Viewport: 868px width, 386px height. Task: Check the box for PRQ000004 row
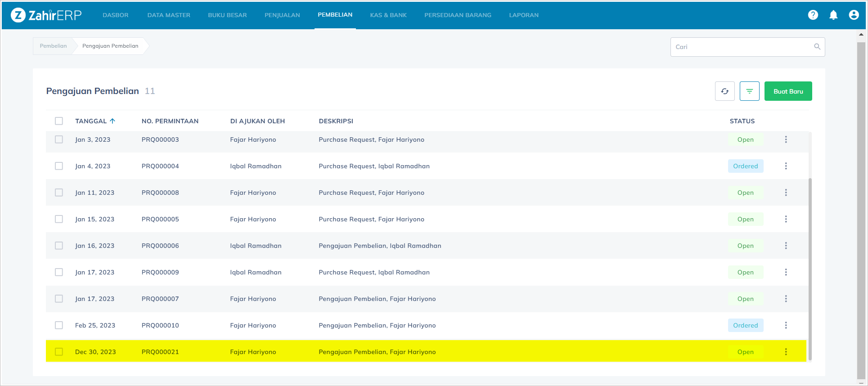[59, 166]
